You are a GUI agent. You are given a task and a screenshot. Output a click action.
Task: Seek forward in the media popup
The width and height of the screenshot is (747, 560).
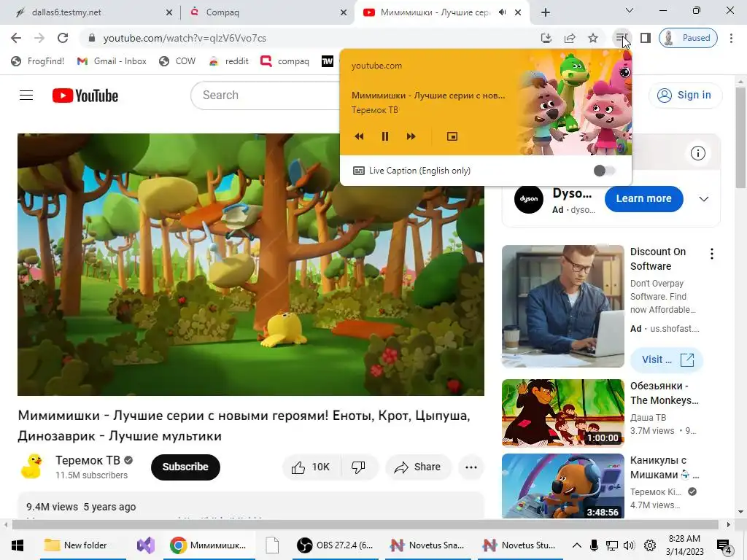411,136
